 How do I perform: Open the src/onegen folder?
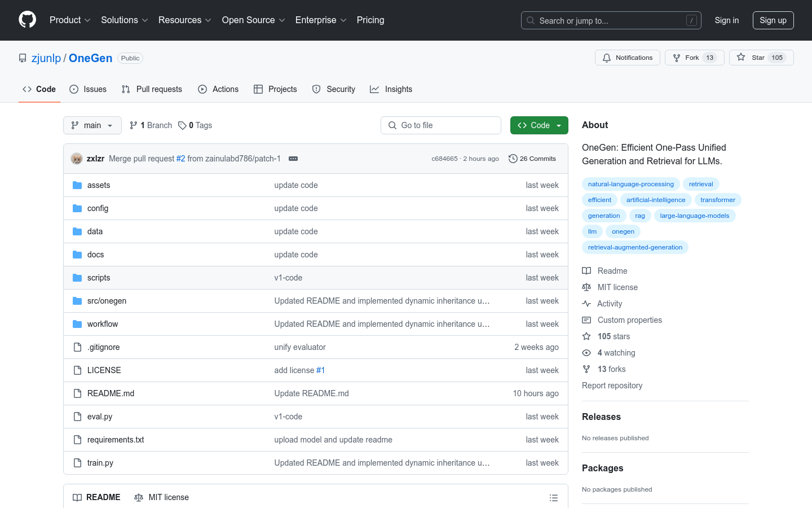107,301
